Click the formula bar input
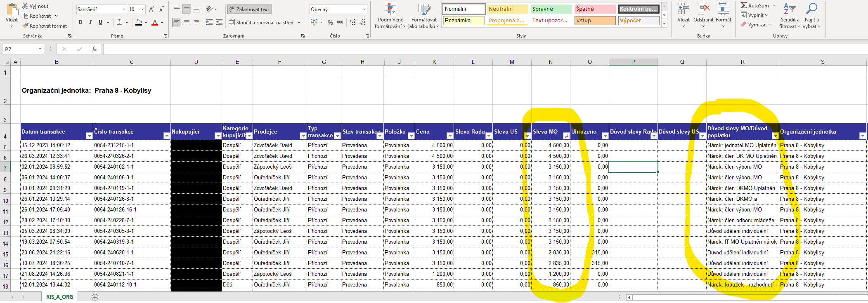 coord(485,49)
